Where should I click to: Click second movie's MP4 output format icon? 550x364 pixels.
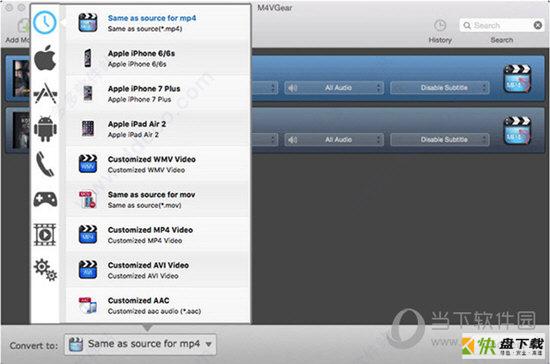coord(517,131)
